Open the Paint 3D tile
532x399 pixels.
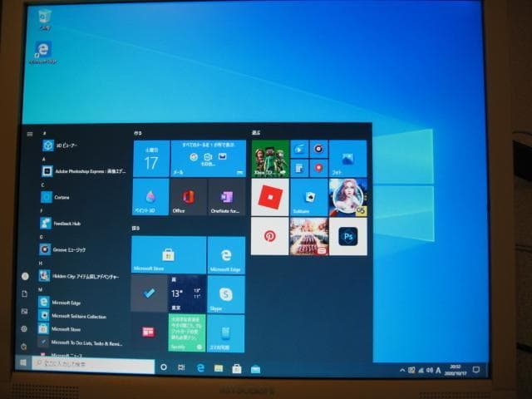(x=150, y=197)
